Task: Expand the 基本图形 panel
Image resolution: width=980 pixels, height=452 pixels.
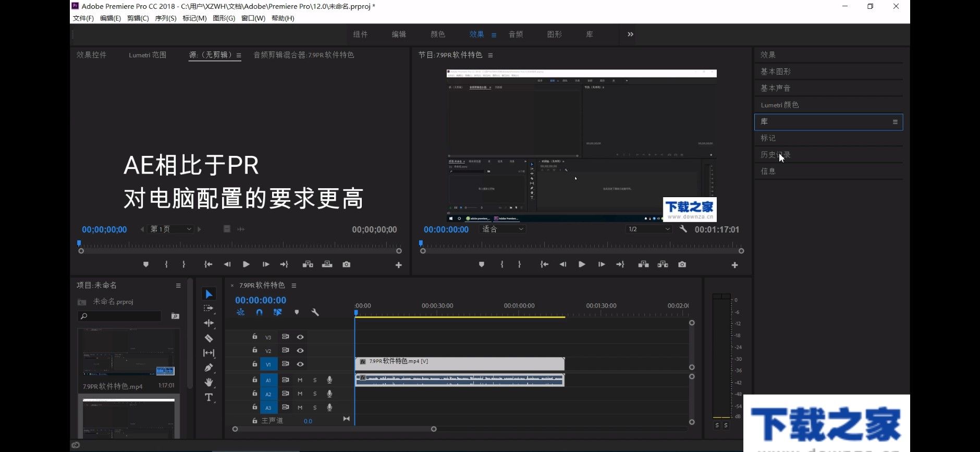Action: click(829, 71)
